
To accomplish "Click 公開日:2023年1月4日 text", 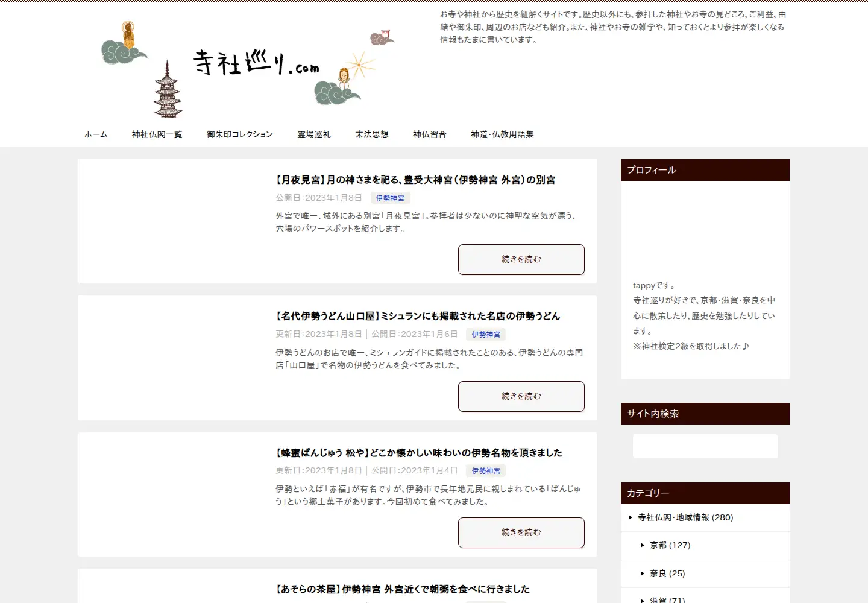I will [x=415, y=470].
